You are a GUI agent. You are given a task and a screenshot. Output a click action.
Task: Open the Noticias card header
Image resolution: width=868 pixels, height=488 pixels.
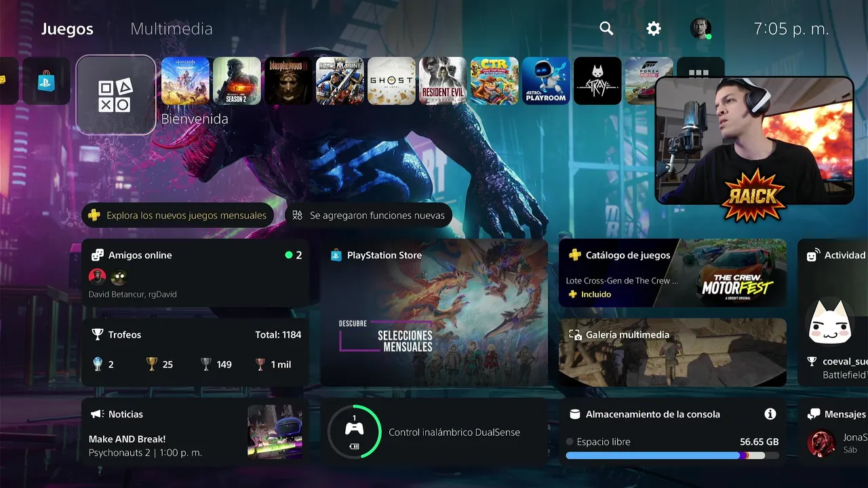[x=117, y=414]
